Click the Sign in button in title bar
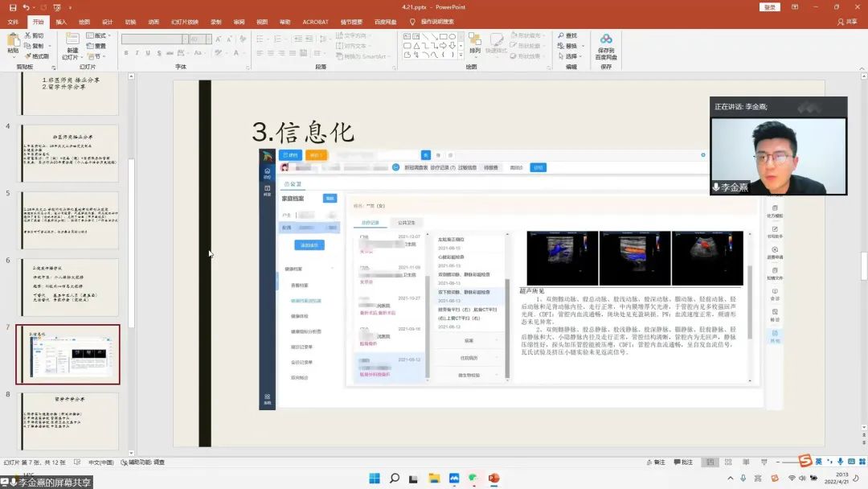This screenshot has width=868, height=489. (x=769, y=7)
